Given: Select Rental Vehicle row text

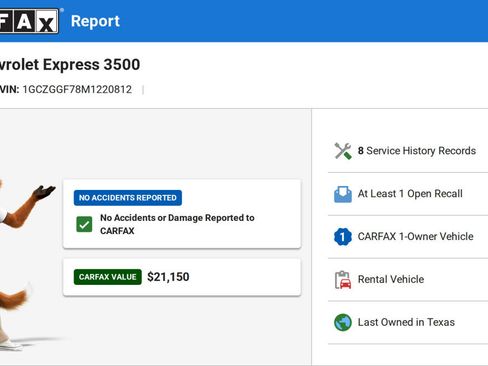Looking at the screenshot, I should click(x=391, y=279).
